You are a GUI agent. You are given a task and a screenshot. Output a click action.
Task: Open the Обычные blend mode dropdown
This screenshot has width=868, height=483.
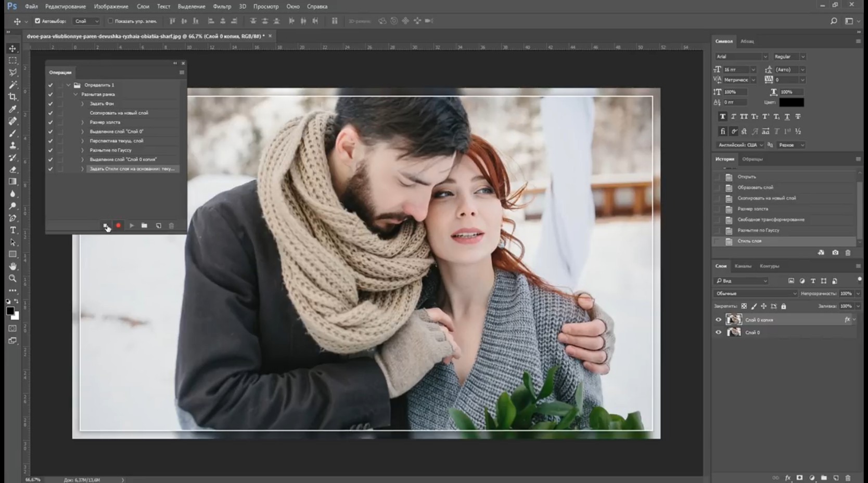coord(756,293)
